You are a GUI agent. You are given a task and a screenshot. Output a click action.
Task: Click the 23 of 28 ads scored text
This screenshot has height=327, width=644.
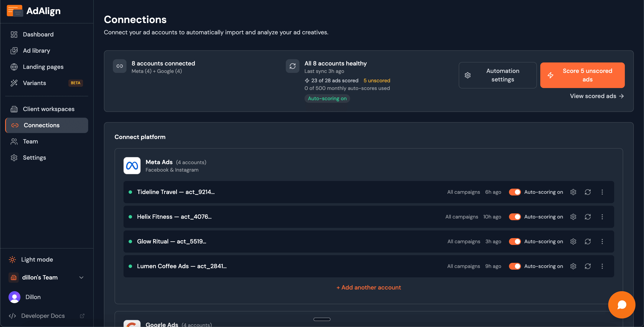click(335, 81)
